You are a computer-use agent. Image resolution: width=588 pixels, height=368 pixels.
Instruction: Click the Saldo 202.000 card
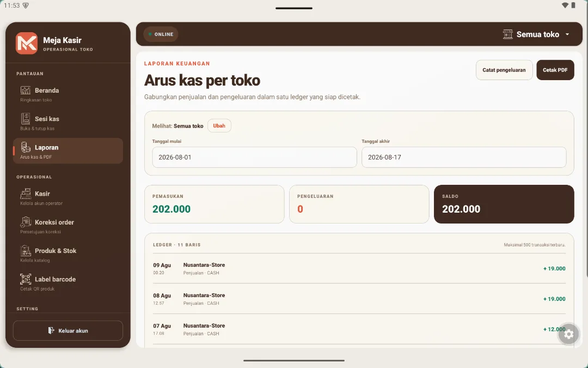coord(504,204)
